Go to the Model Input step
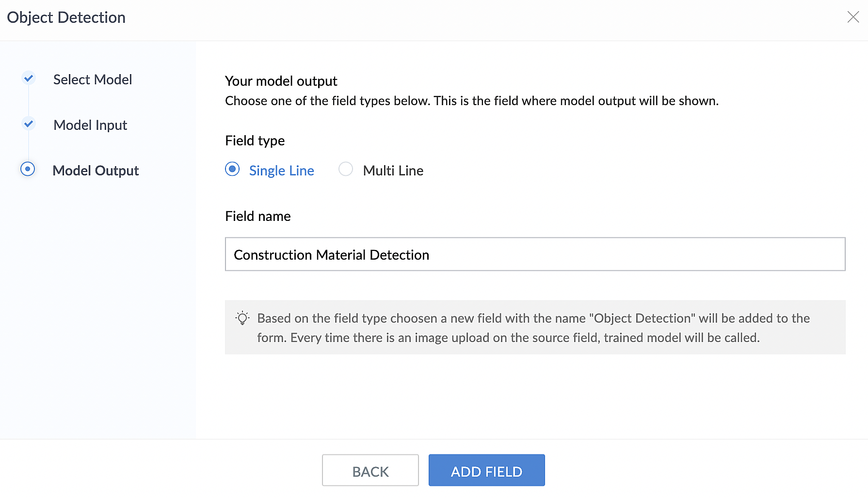 (90, 125)
